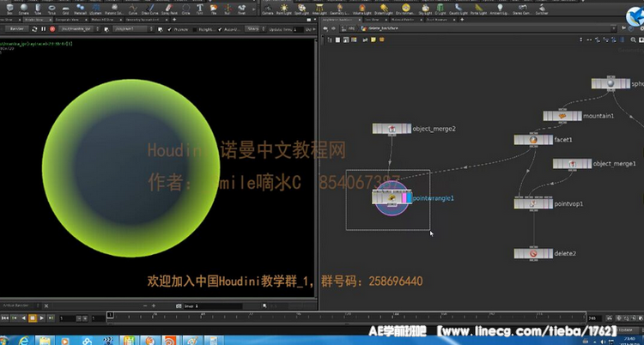644x345 pixels.
Task: Select the File shelf tool
Action: [214, 9]
